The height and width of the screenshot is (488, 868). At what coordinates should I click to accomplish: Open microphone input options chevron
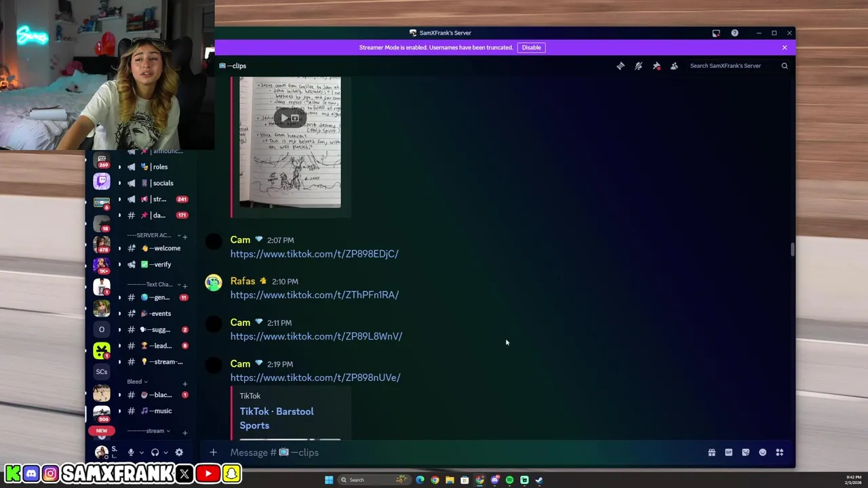click(x=141, y=452)
